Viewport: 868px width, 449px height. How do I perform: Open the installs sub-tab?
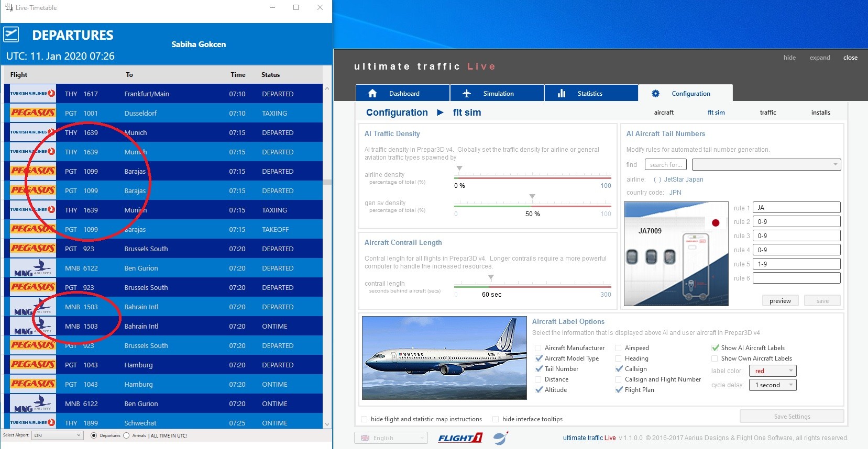pos(821,113)
